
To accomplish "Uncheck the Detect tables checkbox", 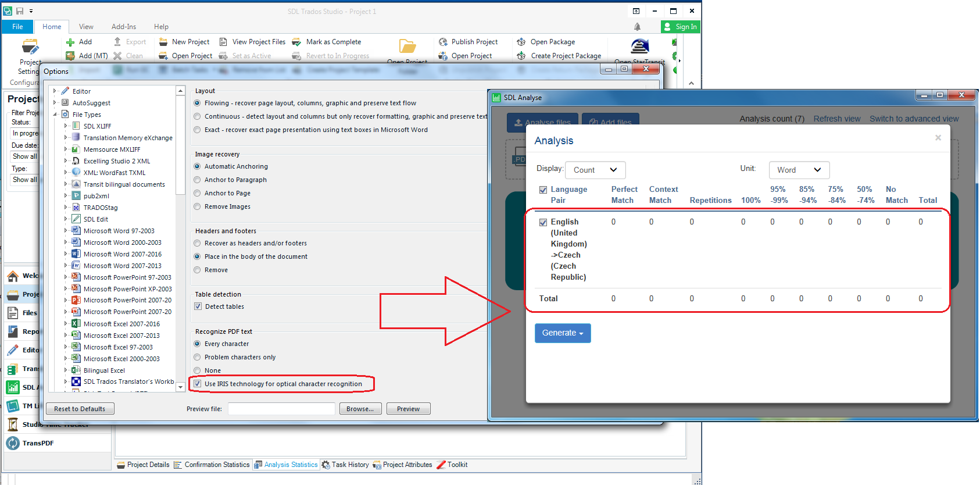I will coord(198,306).
